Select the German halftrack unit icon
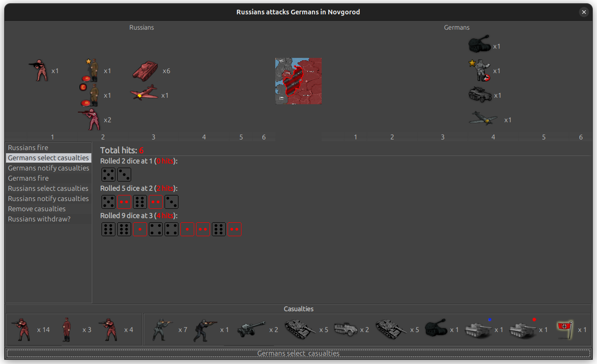597x364 pixels. [x=480, y=95]
